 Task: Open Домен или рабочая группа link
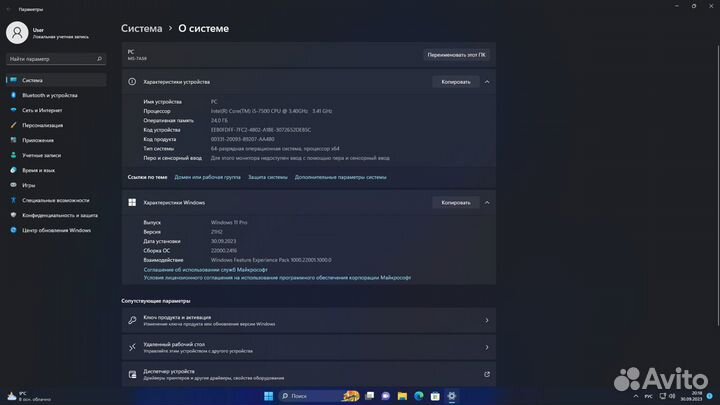pyautogui.click(x=208, y=177)
